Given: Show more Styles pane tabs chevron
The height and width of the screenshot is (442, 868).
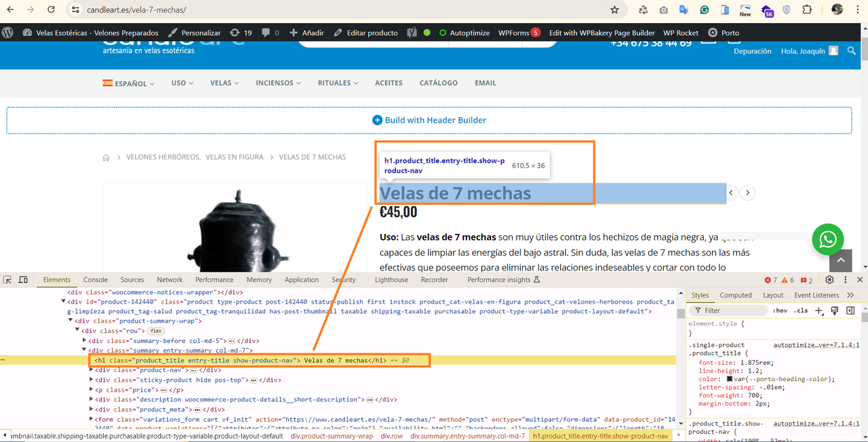Looking at the screenshot, I should pos(850,295).
